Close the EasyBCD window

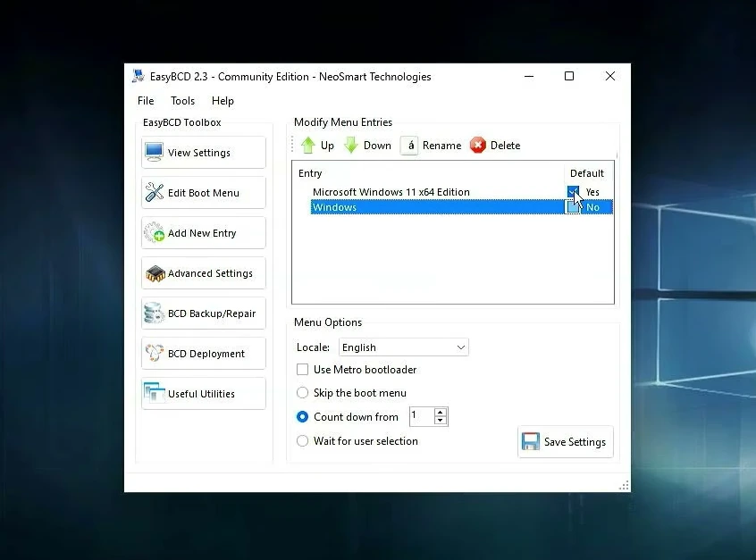(610, 76)
